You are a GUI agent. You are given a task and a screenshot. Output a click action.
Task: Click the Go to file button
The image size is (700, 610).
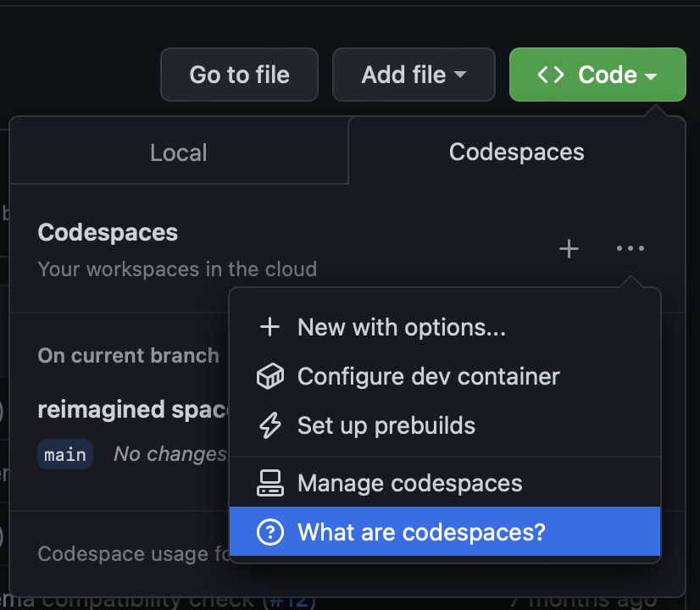click(x=239, y=75)
